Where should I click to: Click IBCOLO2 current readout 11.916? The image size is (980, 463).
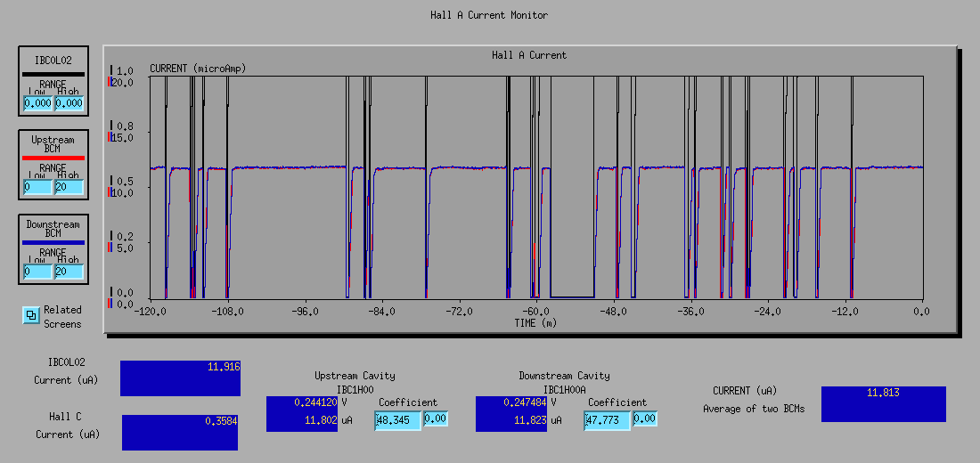(x=180, y=378)
